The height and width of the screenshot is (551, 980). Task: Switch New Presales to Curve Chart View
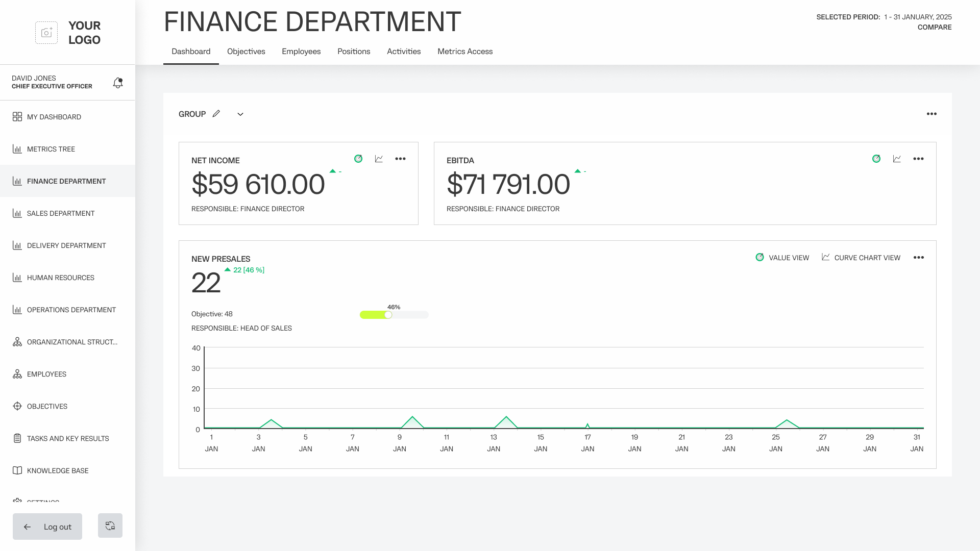tap(861, 258)
